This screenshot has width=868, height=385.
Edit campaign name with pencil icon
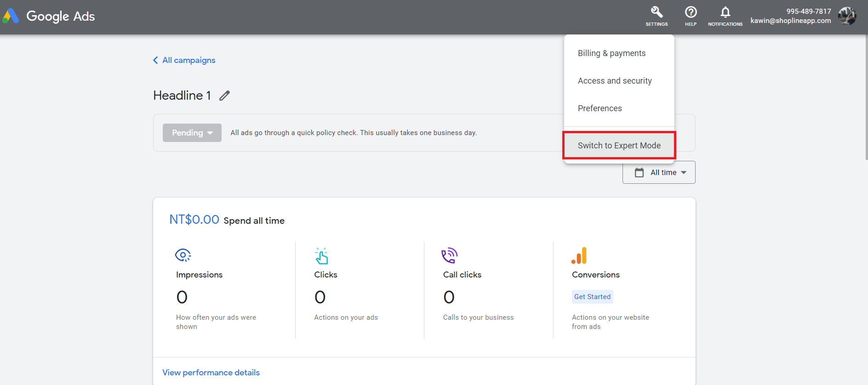[224, 96]
